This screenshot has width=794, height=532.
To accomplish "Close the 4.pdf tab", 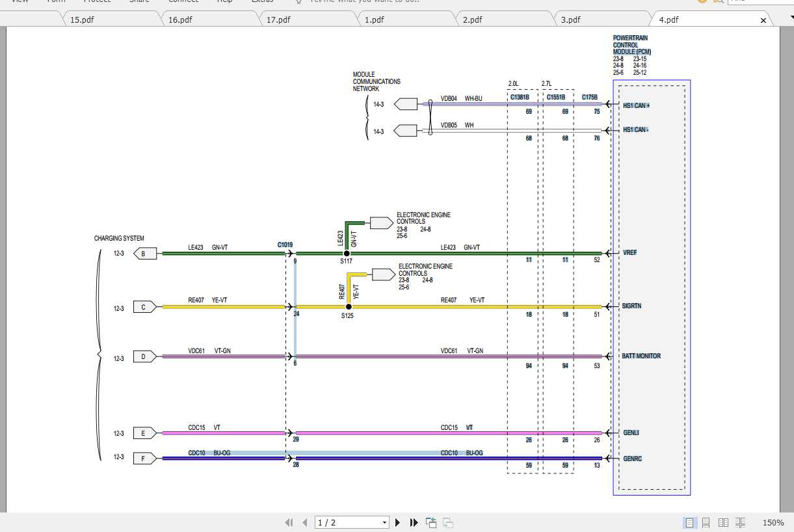I will pos(763,20).
